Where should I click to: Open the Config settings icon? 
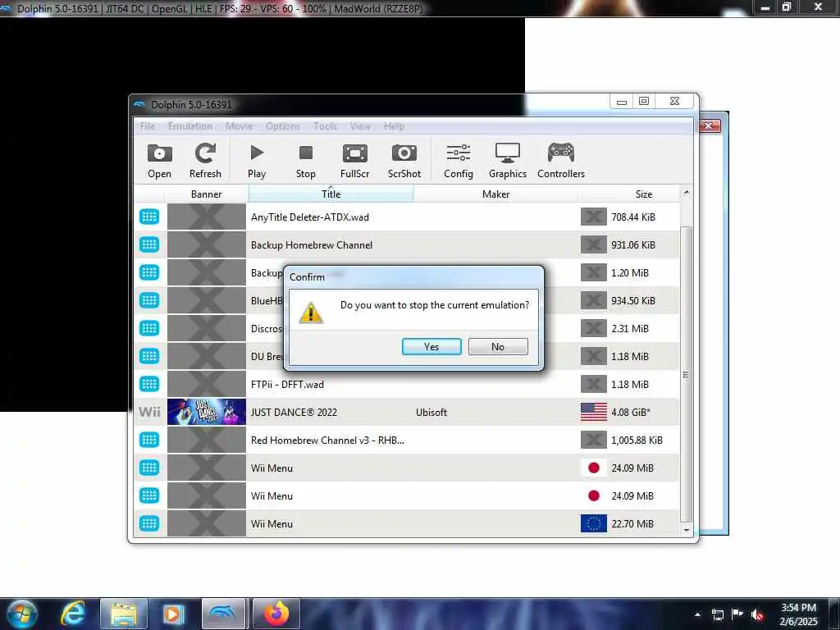click(459, 161)
